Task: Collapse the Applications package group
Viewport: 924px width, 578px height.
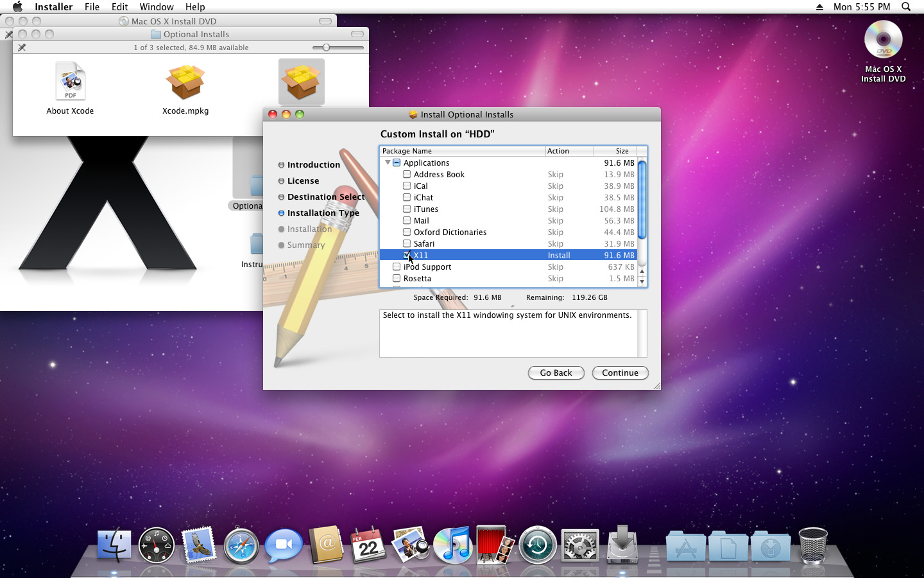Action: tap(388, 162)
